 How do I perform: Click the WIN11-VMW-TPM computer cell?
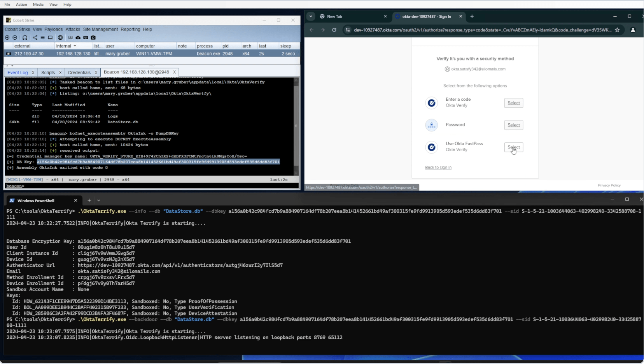tap(154, 54)
